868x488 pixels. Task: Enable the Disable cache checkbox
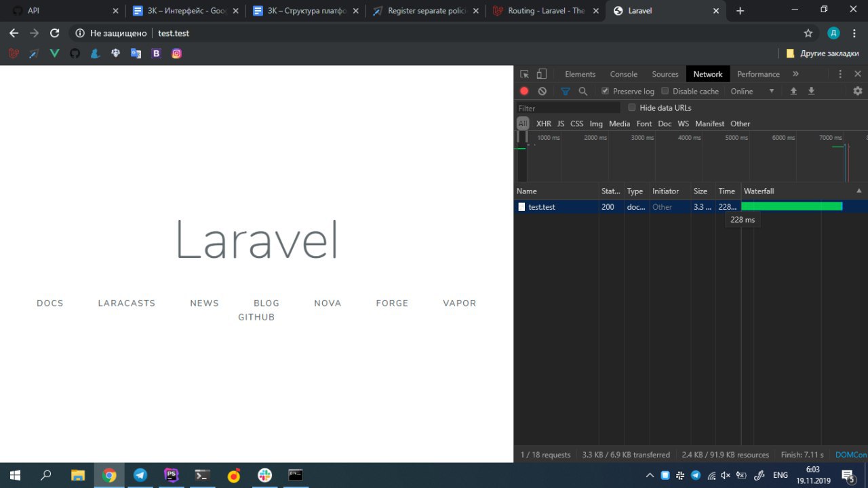[665, 91]
